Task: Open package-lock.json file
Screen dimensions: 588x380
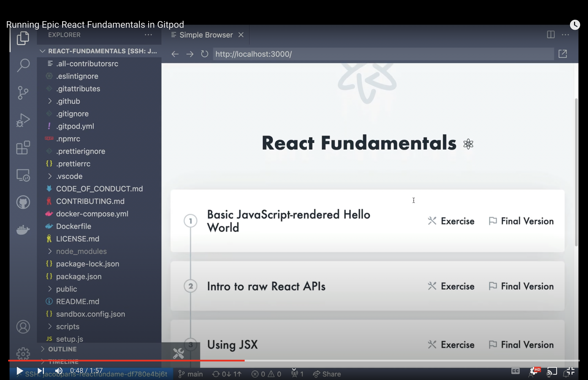Action: (99, 264)
